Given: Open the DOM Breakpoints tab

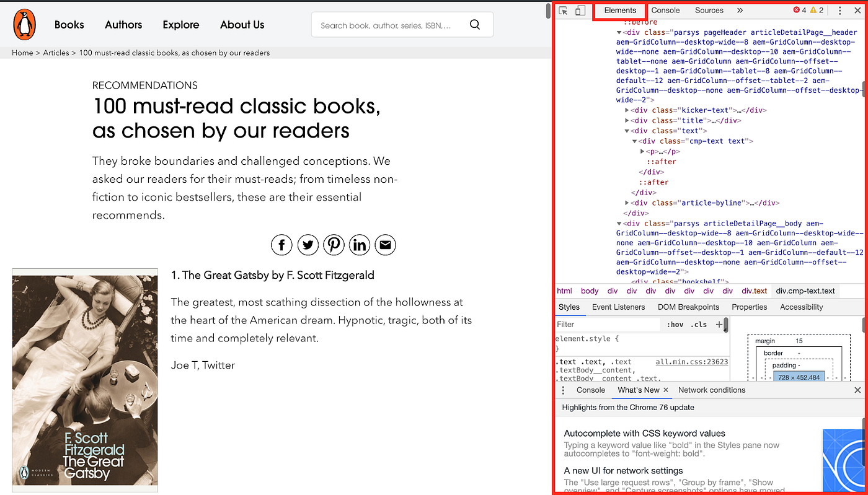Looking at the screenshot, I should [689, 307].
